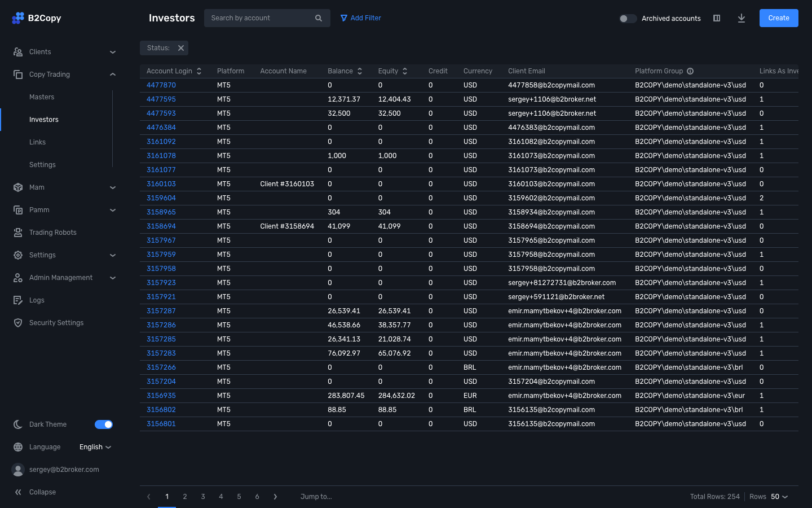Click the Pamm sidebar icon
This screenshot has width=812, height=508.
(x=18, y=210)
